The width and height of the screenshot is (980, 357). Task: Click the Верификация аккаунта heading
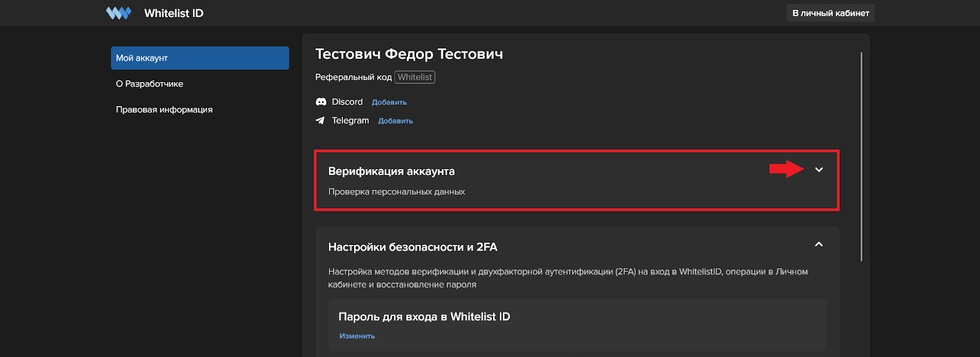pos(391,171)
